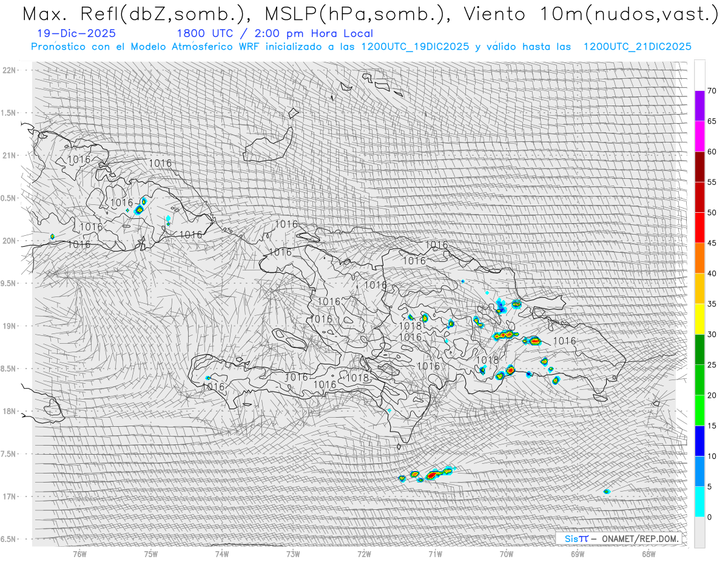The width and height of the screenshot is (728, 562).
Task: Click the yellow segment between 30 and 35
Action: pos(699,319)
